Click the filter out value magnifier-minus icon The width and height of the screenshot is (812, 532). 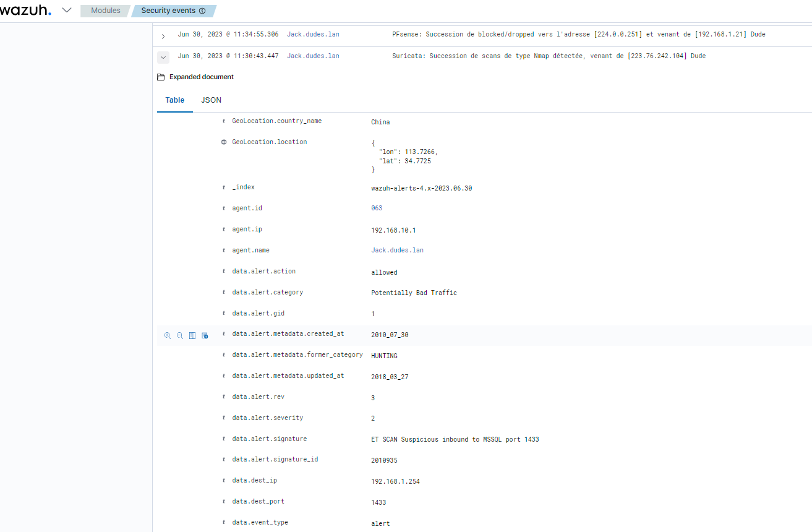[180, 335]
